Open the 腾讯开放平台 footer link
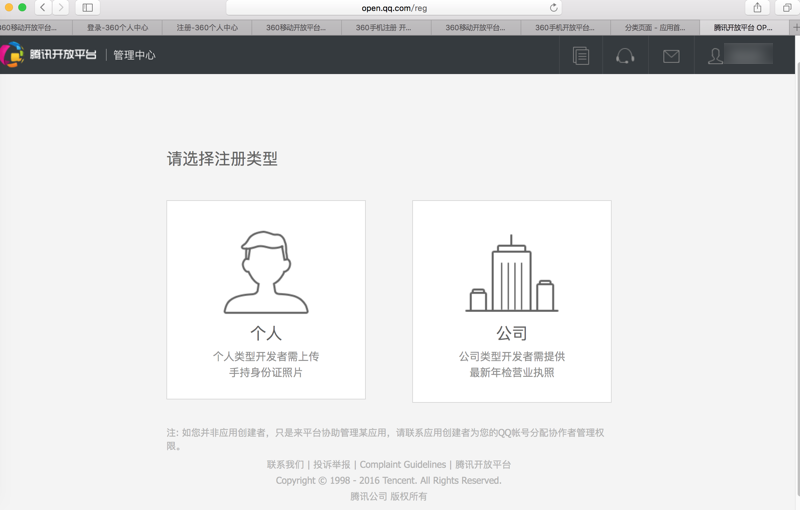This screenshot has width=800, height=510. pos(483,465)
